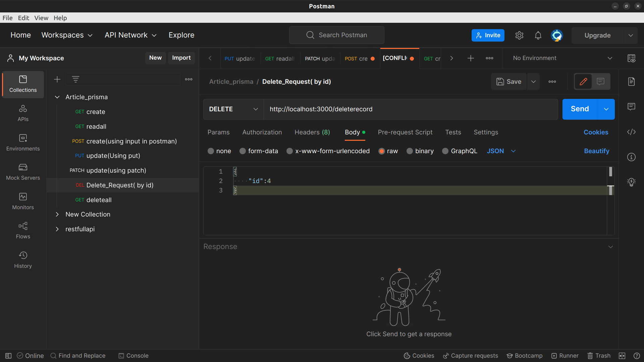This screenshot has width=644, height=362.
Task: Switch to the Tests tab
Action: (x=453, y=132)
